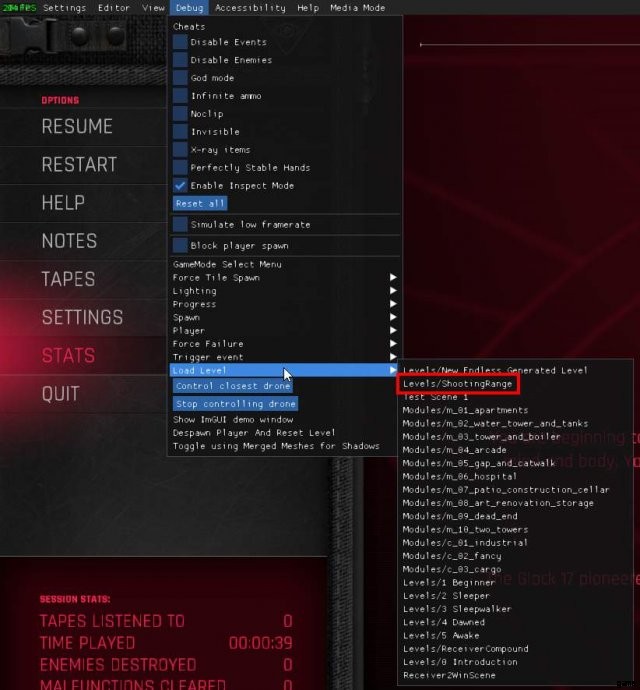
Task: Click Show ImGUI demo window entry
Action: tap(233, 420)
